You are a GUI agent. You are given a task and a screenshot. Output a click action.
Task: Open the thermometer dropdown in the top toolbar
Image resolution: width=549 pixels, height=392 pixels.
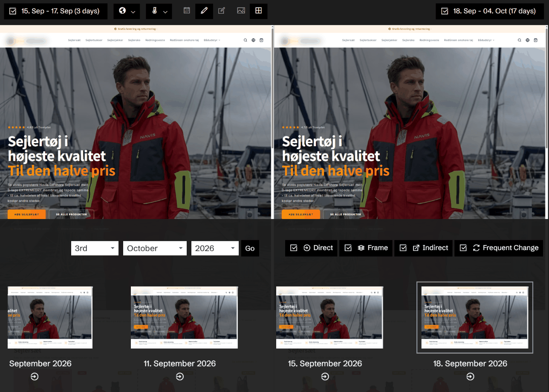[x=159, y=11]
